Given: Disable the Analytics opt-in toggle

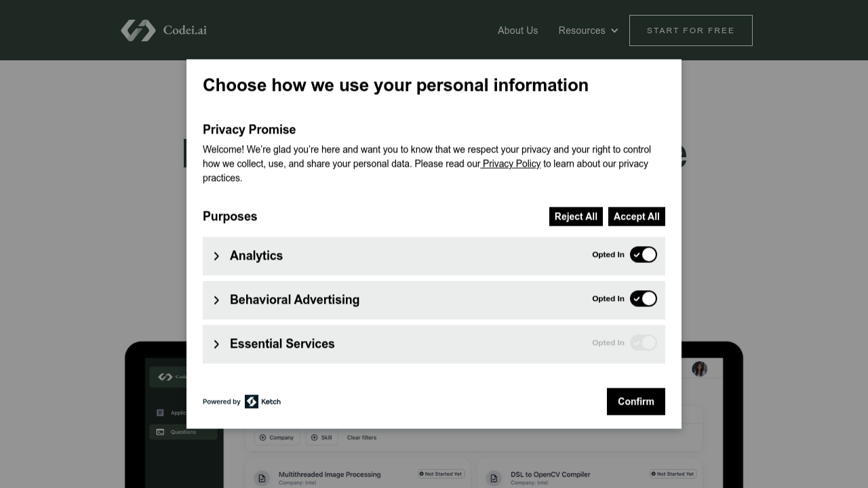Looking at the screenshot, I should [x=643, y=254].
